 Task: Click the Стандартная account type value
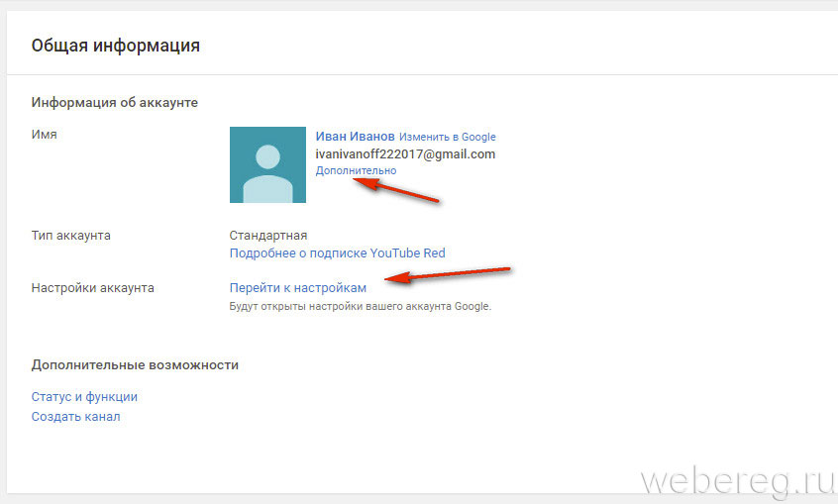coord(268,235)
